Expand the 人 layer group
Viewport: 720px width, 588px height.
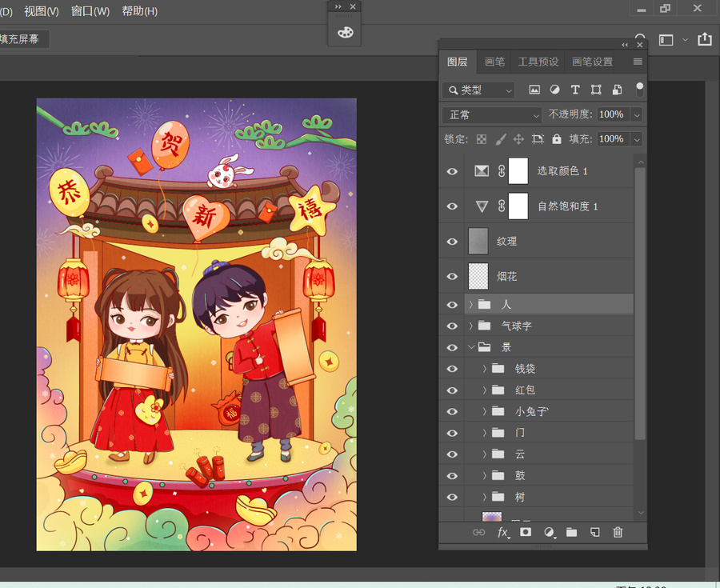pyautogui.click(x=470, y=304)
